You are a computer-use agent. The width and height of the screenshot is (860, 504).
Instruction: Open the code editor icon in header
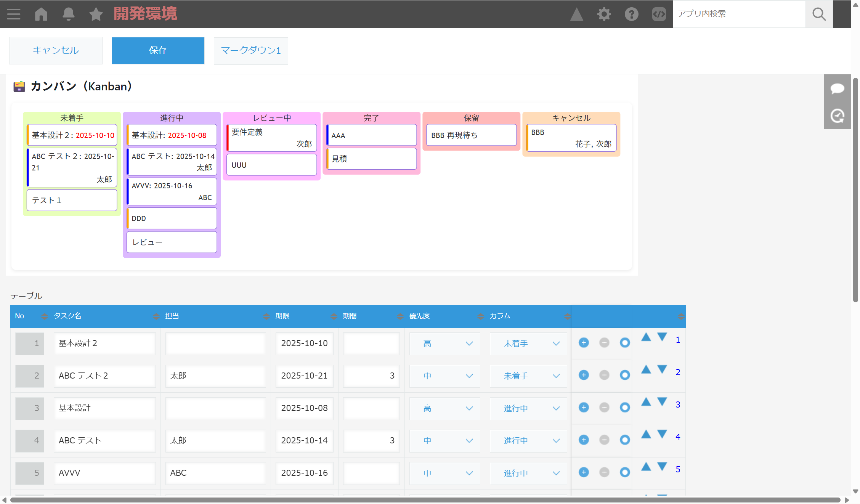tap(659, 14)
